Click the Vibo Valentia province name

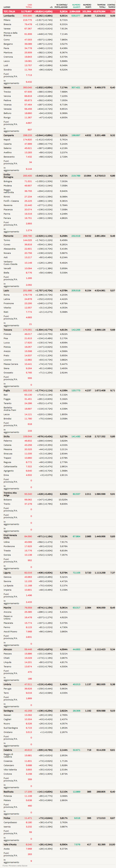click(x=10, y=770)
